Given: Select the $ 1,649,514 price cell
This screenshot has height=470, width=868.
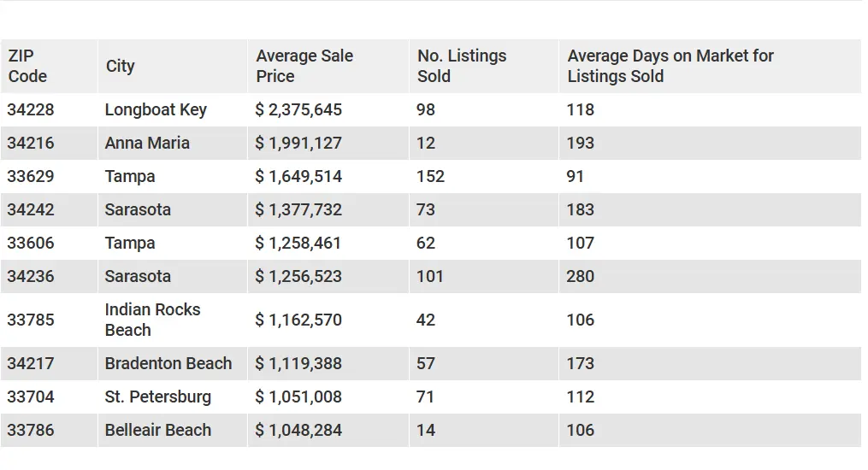Looking at the screenshot, I should (328, 176).
